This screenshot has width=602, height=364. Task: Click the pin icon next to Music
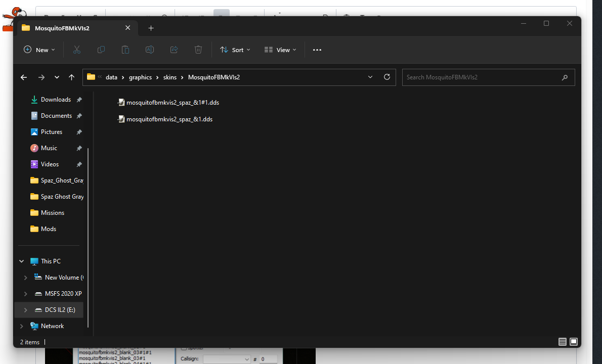79,148
